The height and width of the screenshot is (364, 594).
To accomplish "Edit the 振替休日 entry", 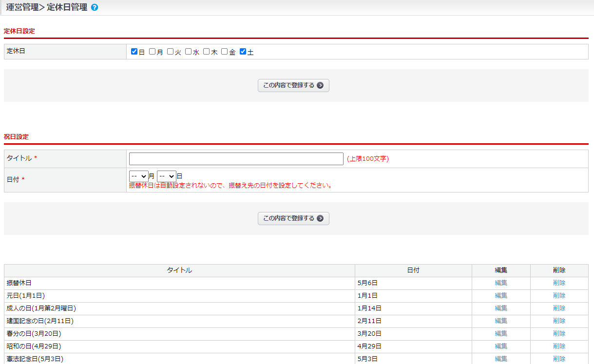I will (x=501, y=283).
